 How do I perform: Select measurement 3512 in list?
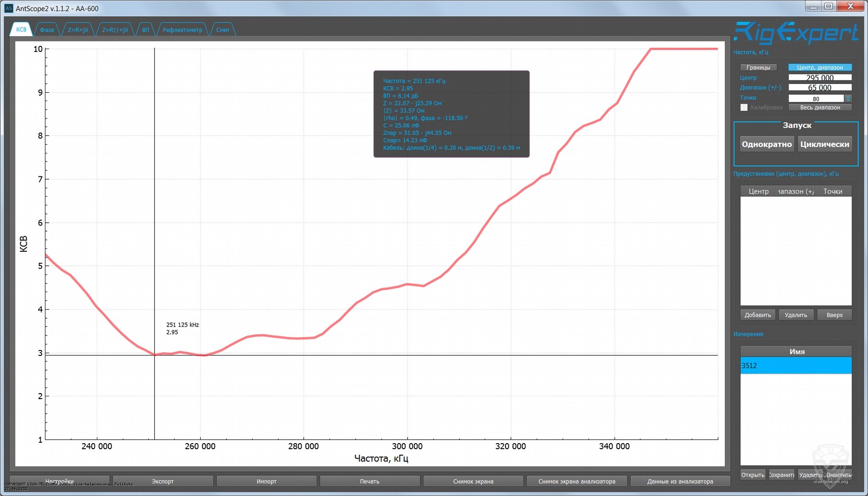[x=795, y=366]
